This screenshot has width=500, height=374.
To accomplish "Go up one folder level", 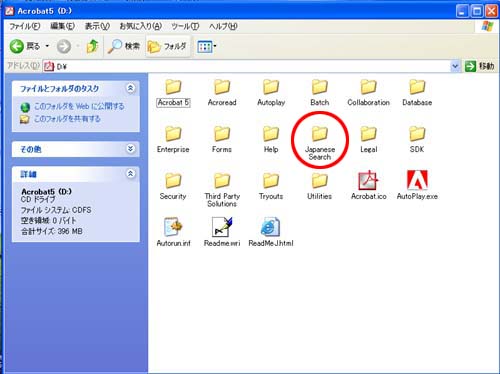I will tap(92, 46).
